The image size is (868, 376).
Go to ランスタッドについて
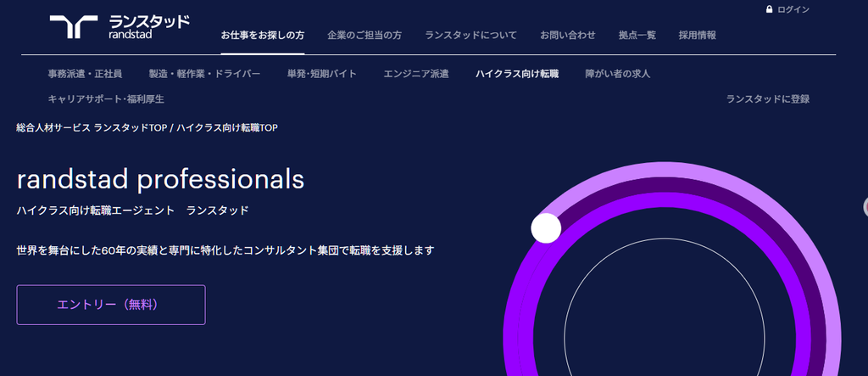470,35
